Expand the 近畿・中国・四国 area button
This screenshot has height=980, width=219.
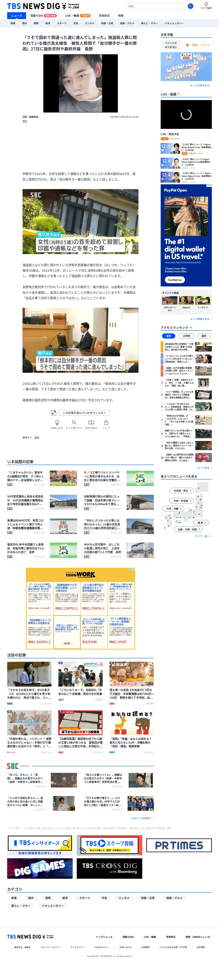[188, 529]
